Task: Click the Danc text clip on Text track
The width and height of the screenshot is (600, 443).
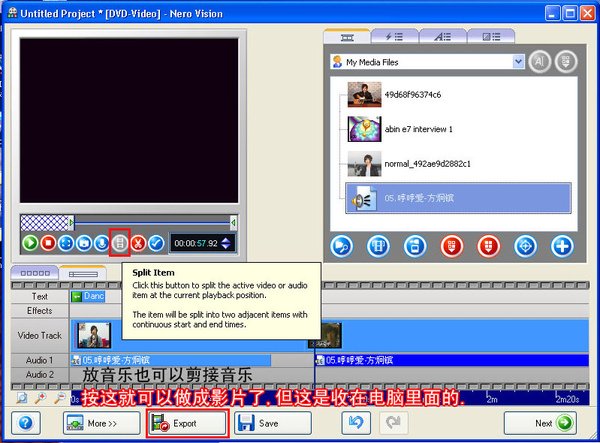Action: coord(88,296)
